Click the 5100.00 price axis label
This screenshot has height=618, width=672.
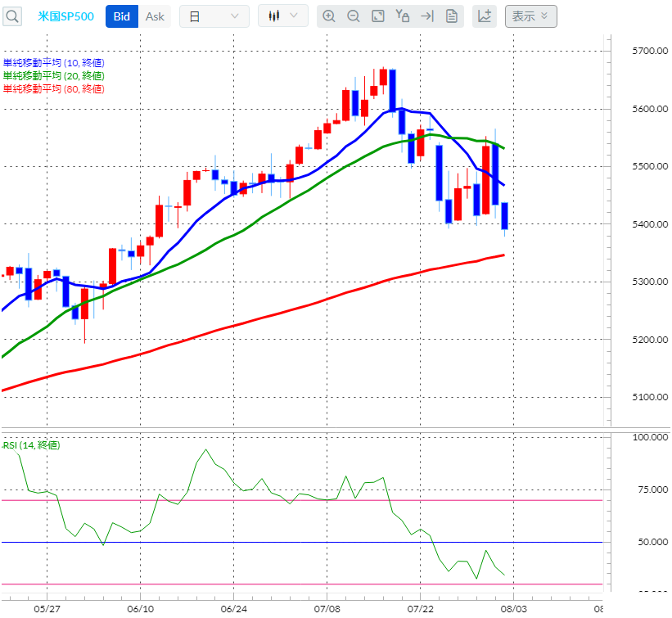point(650,397)
